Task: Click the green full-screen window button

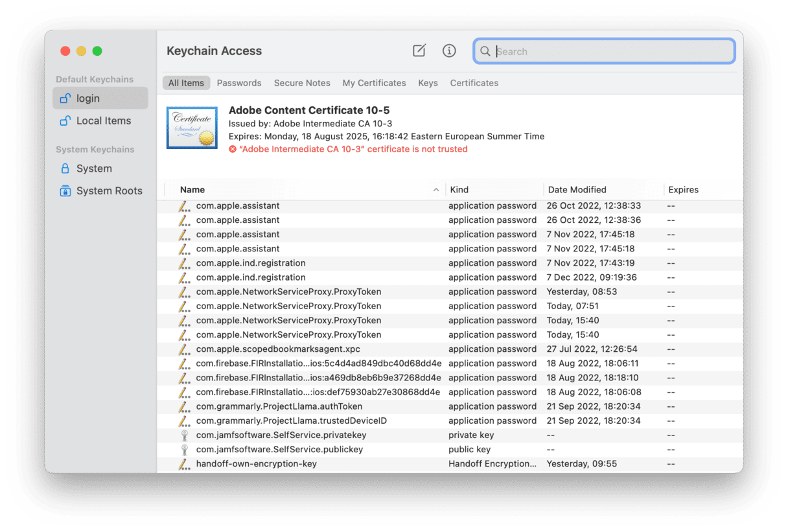Action: pyautogui.click(x=97, y=51)
